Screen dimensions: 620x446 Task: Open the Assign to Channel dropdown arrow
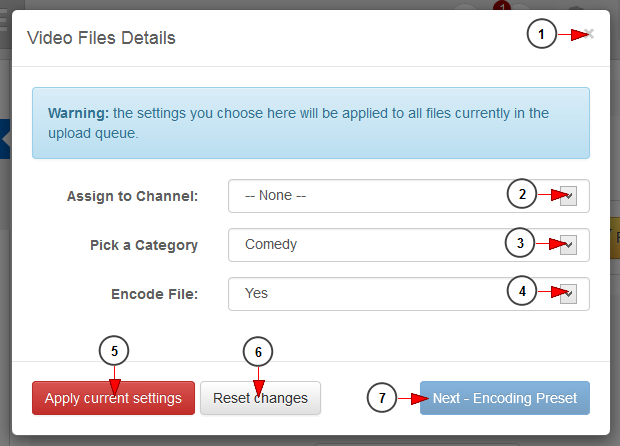[x=568, y=196]
